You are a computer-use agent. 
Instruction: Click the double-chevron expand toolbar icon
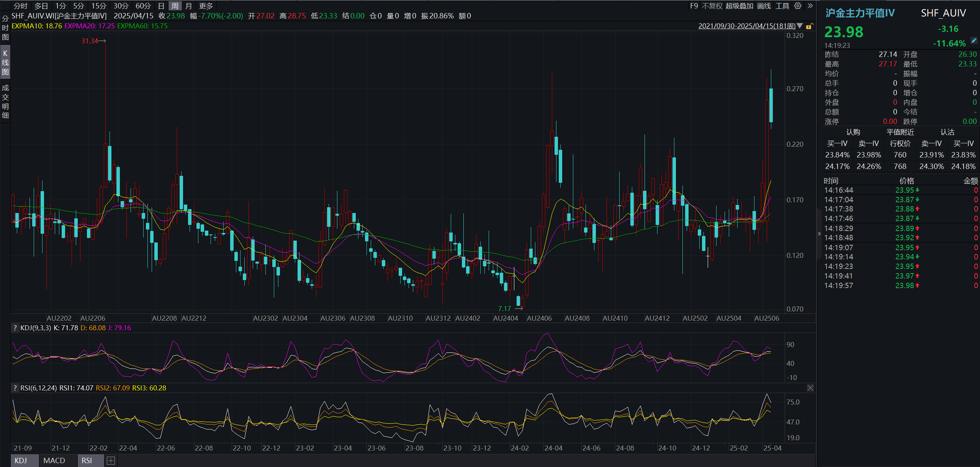click(x=810, y=6)
